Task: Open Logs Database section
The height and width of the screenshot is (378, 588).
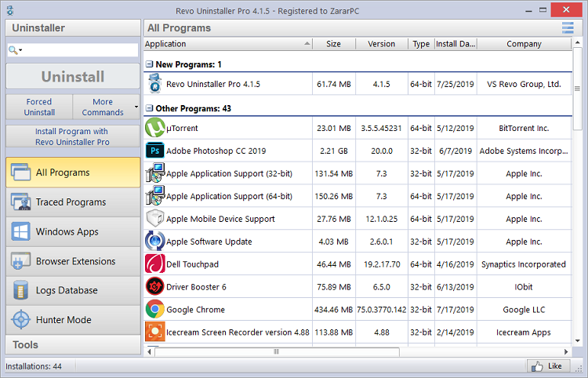Action: pyautogui.click(x=73, y=290)
